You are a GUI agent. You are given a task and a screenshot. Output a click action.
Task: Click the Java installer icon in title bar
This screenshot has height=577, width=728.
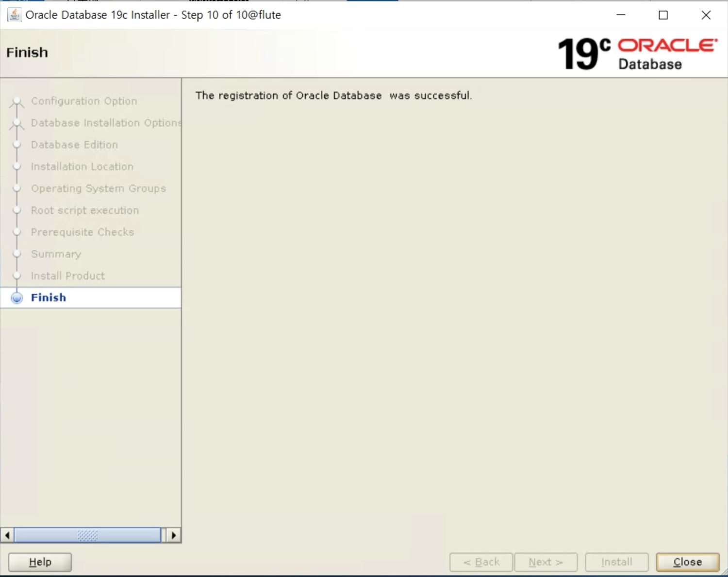tap(15, 15)
